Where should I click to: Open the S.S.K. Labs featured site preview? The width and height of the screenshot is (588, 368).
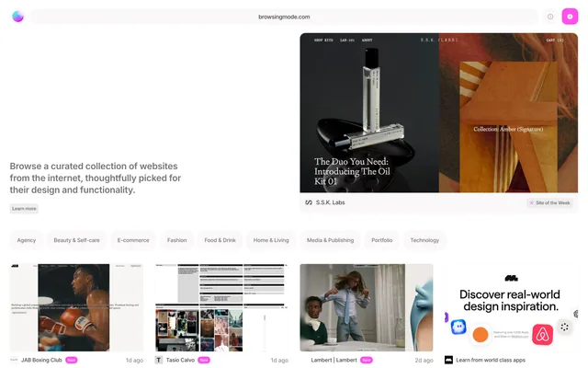pyautogui.click(x=439, y=112)
